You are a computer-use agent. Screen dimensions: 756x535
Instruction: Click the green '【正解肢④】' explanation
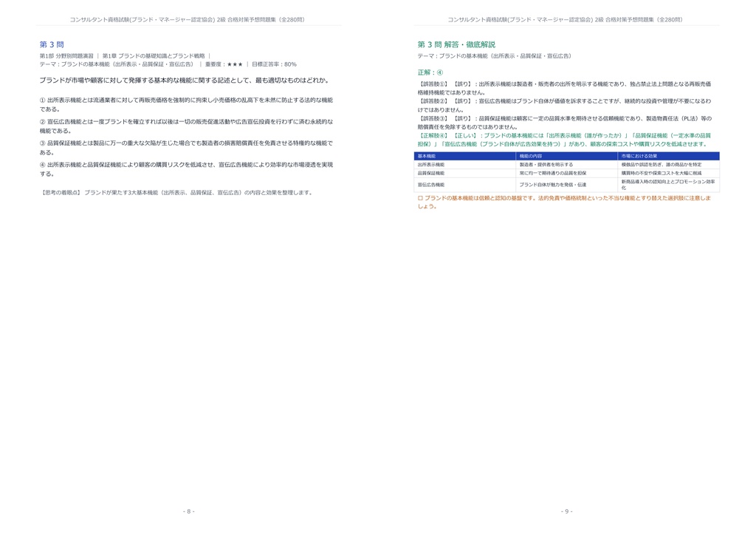(564, 140)
